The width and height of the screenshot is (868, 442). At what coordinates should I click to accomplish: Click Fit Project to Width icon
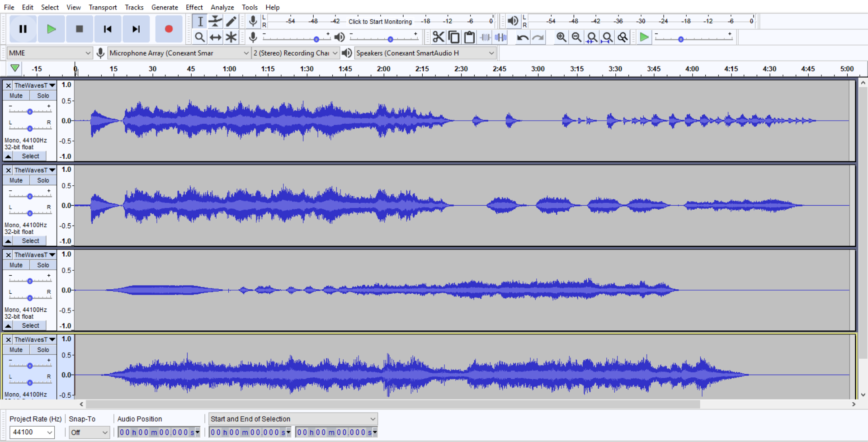coord(607,37)
